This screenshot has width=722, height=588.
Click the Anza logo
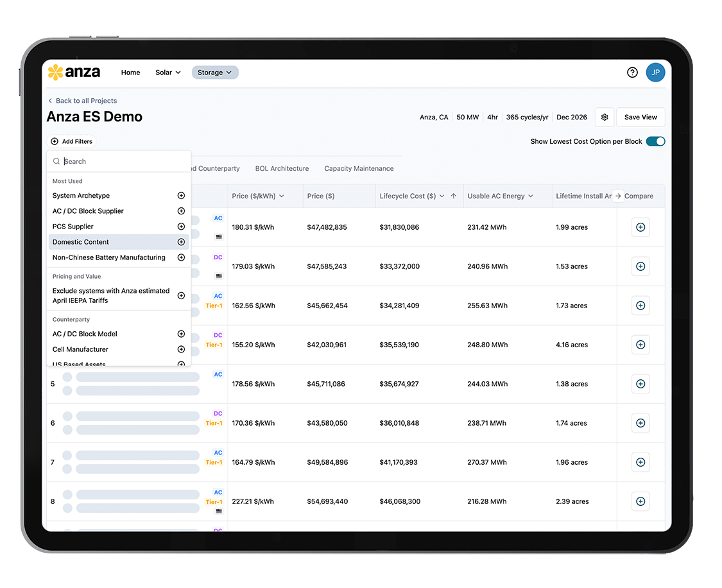74,73
